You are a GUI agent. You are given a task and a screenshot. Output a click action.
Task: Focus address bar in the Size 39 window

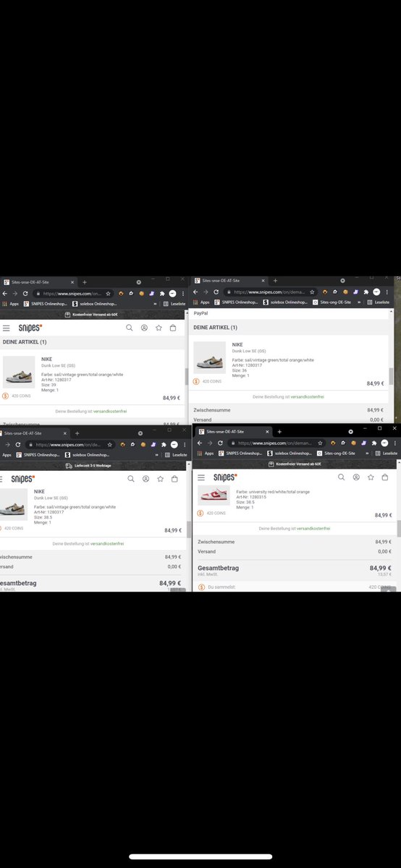click(72, 294)
